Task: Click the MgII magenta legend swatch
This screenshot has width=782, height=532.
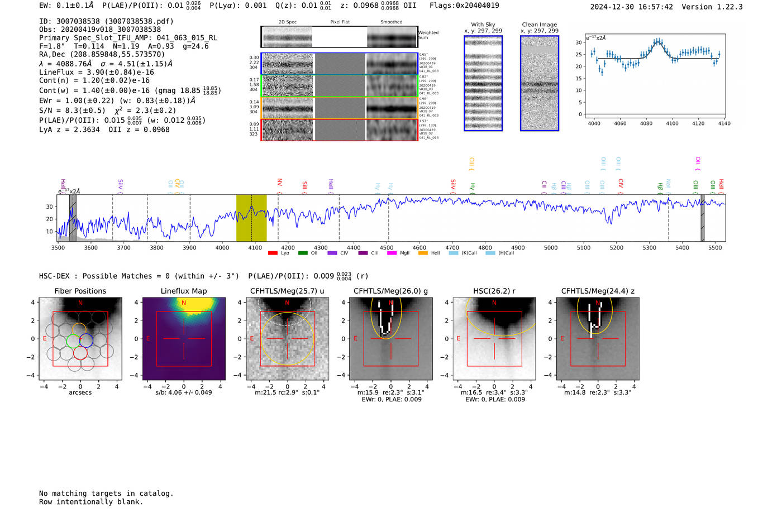Action: (392, 253)
